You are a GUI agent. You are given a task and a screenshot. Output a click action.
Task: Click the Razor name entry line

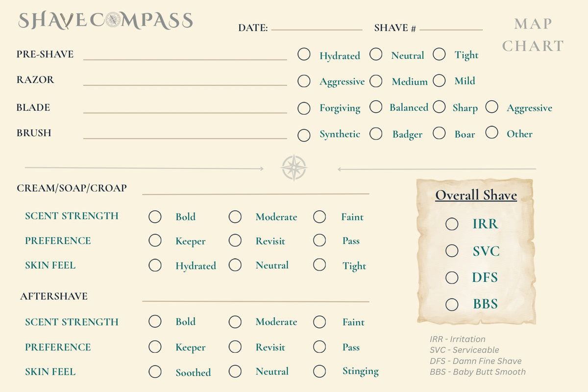(x=185, y=85)
